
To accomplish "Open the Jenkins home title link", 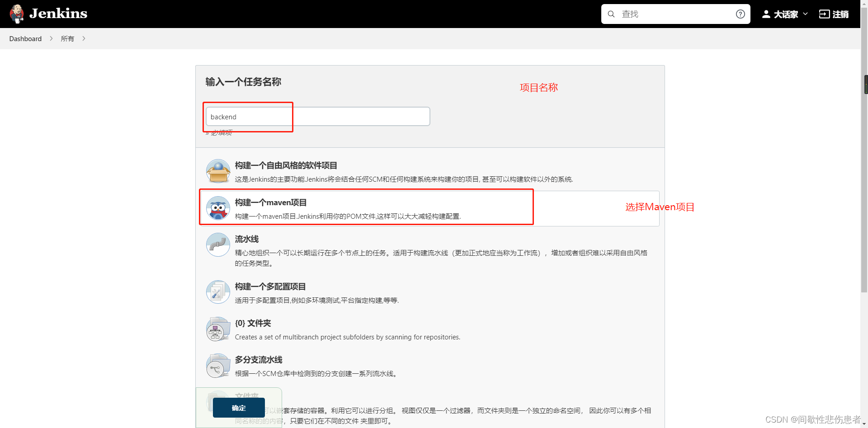I will tap(58, 14).
